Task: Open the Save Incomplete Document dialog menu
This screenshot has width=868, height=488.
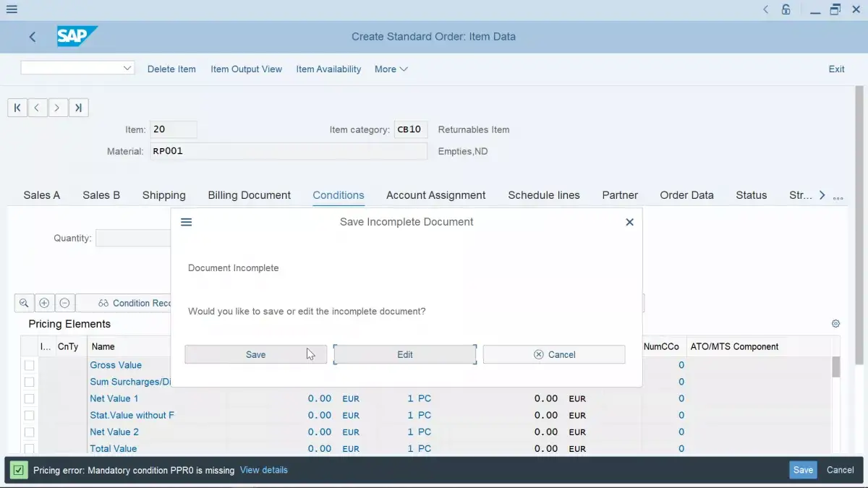Action: (x=186, y=222)
